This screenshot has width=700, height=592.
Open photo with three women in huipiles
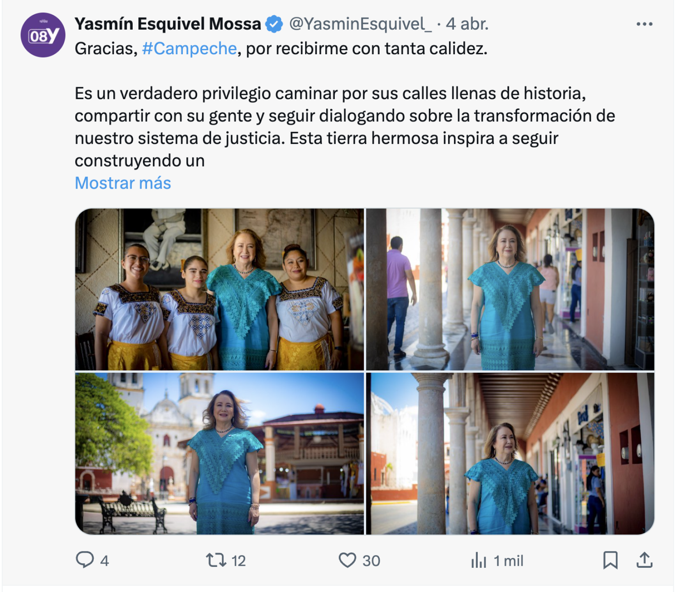[219, 289]
